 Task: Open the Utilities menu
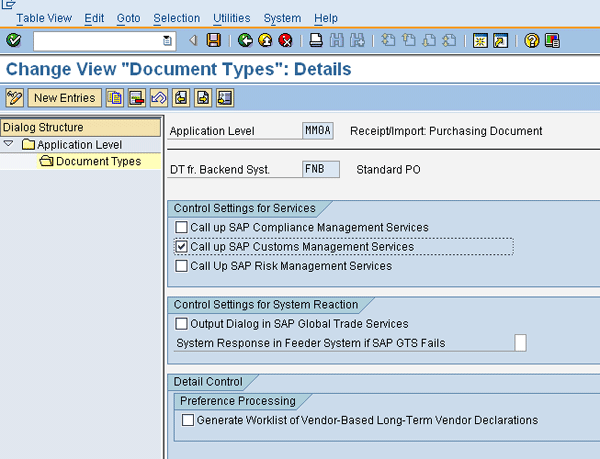click(232, 18)
